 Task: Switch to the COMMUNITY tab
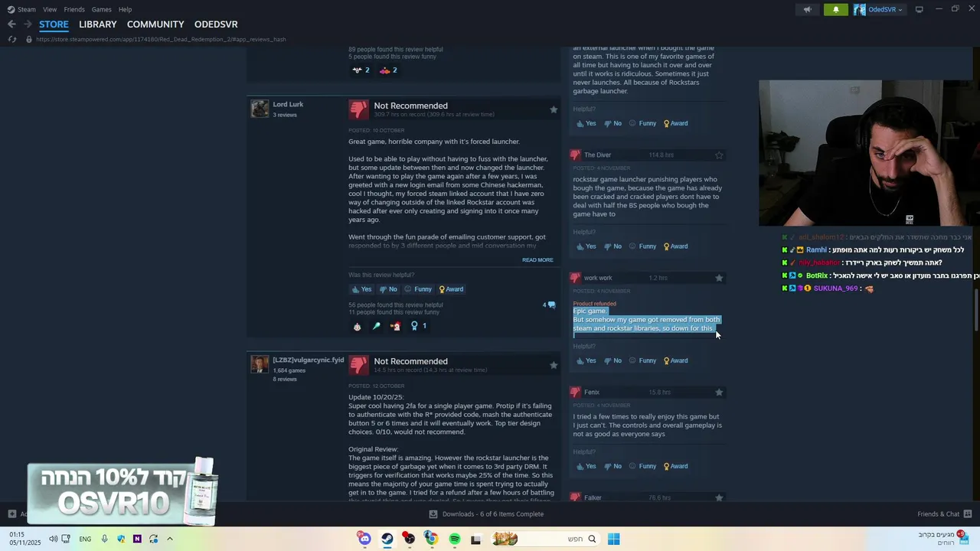(x=155, y=24)
